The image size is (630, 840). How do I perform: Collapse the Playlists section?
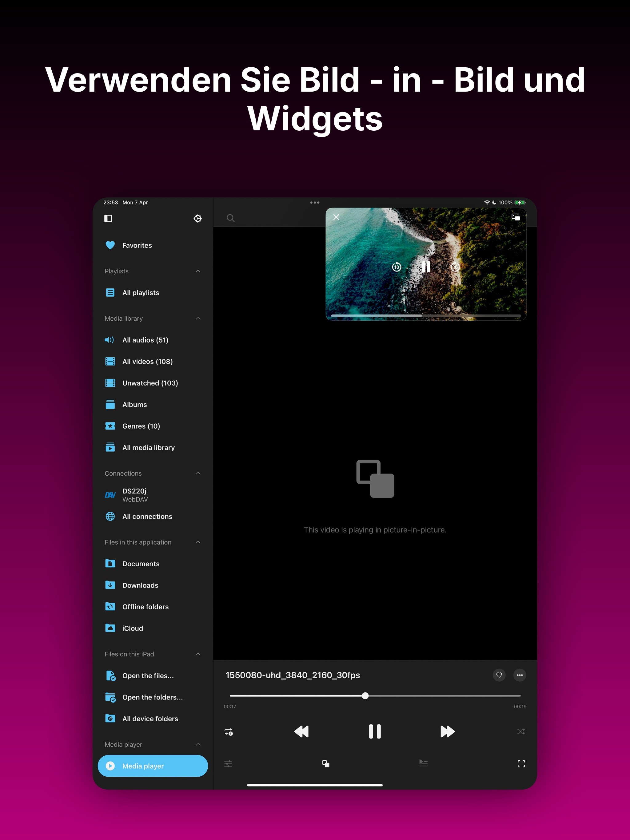(198, 271)
